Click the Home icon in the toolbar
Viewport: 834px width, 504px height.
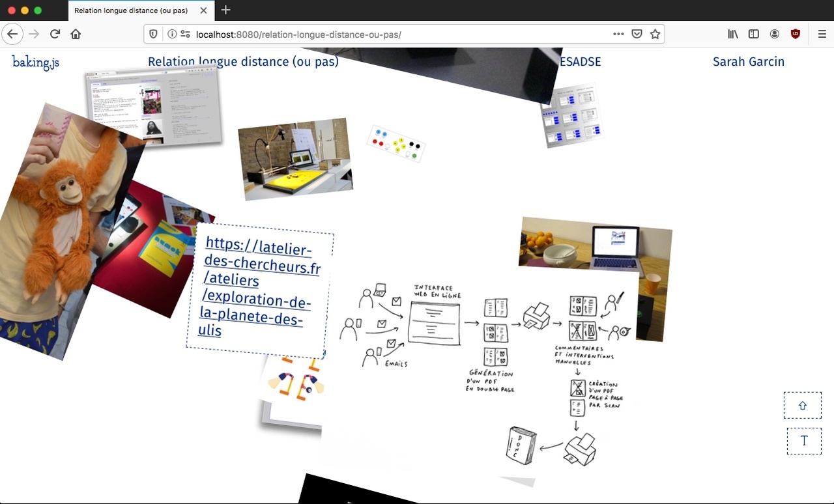point(75,34)
